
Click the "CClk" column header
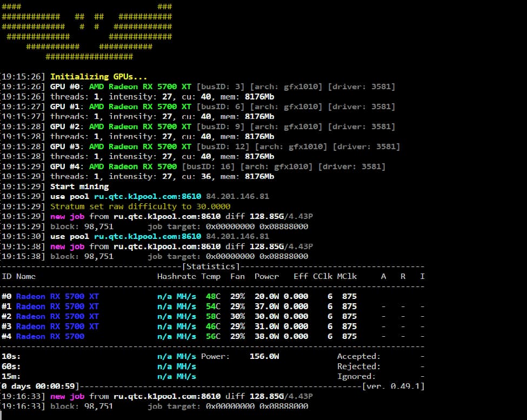323,277
